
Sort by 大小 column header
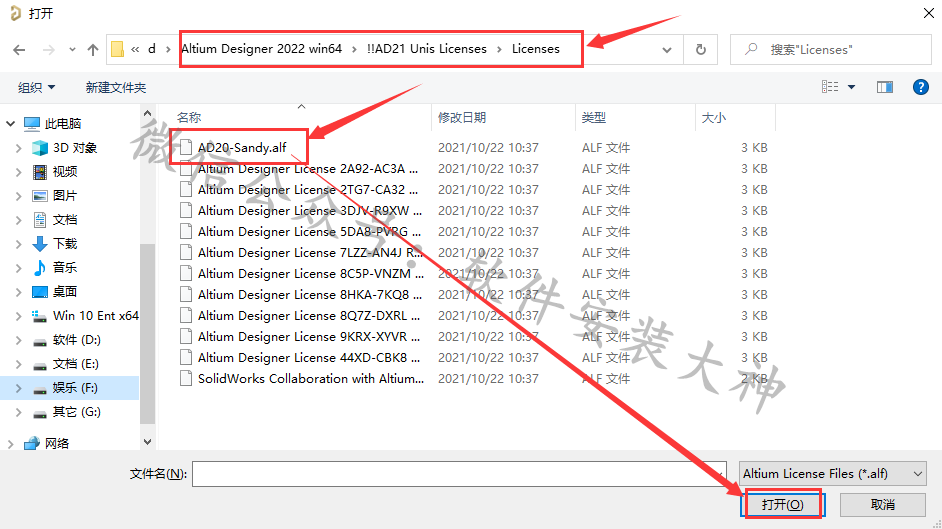pyautogui.click(x=714, y=118)
